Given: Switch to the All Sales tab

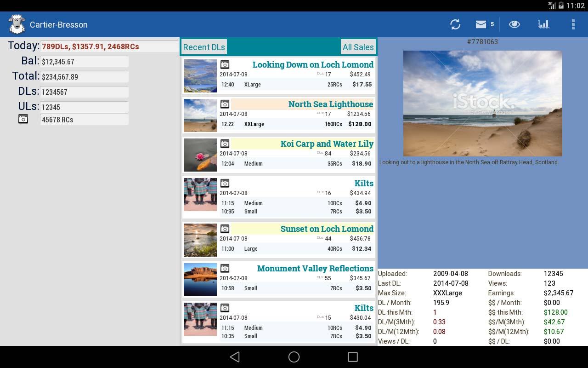Looking at the screenshot, I should click(358, 47).
